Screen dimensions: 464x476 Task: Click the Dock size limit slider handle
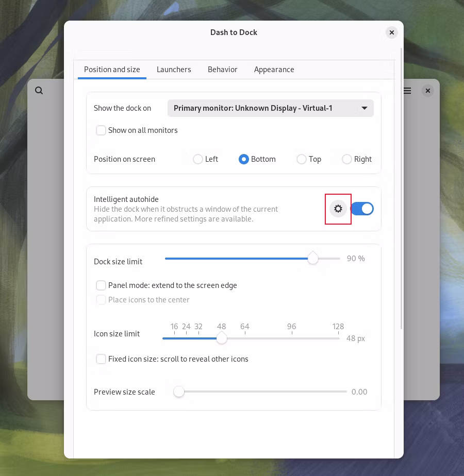click(x=313, y=259)
